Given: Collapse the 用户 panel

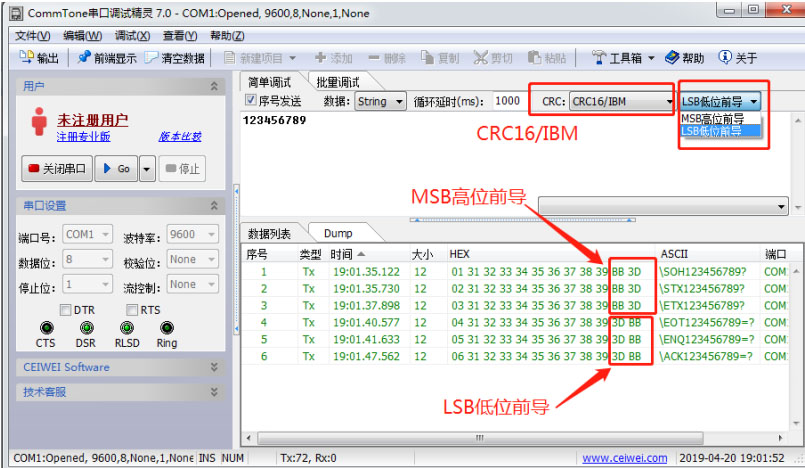Looking at the screenshot, I should coord(214,86).
